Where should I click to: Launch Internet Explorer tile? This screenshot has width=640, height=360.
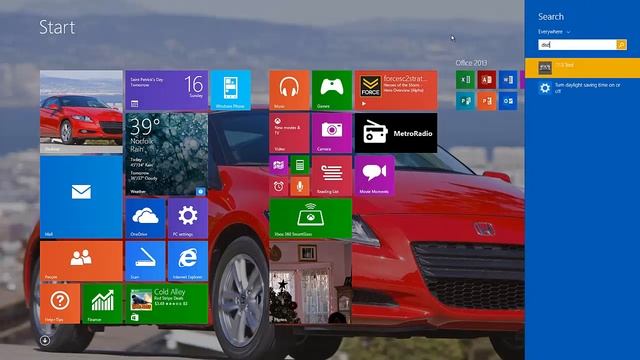pos(188,261)
